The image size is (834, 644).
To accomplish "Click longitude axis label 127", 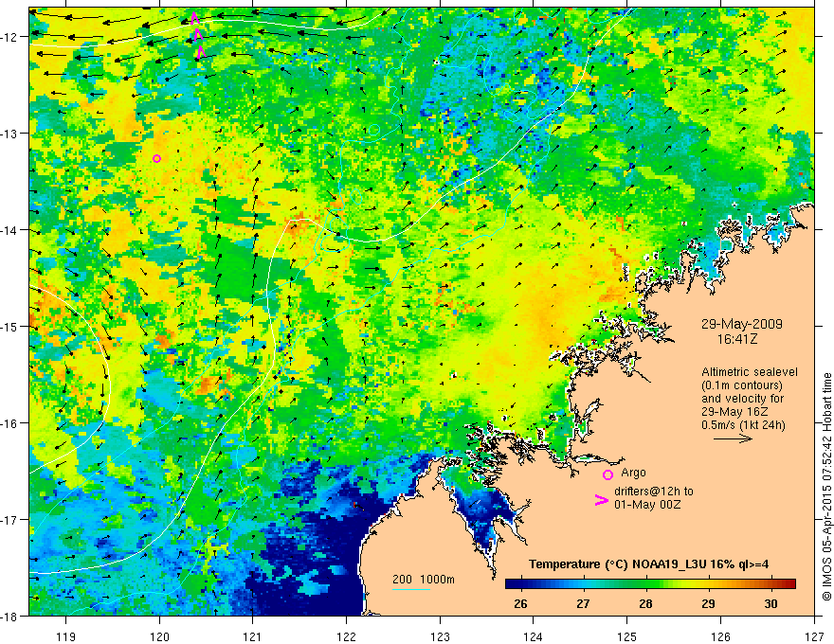I will pos(814,636).
